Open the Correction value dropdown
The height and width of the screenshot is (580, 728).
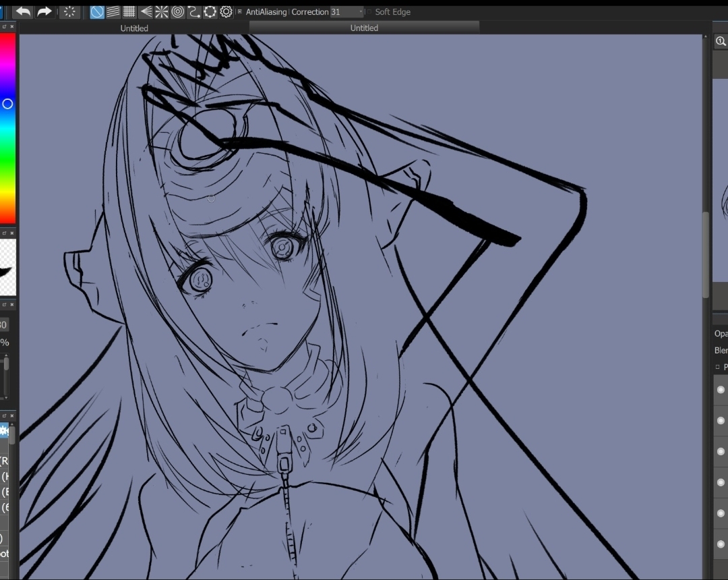[361, 11]
